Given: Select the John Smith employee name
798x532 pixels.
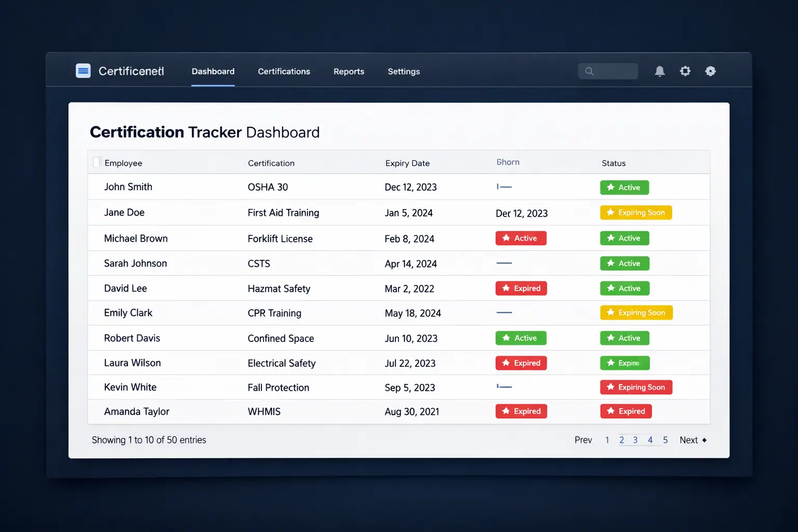Looking at the screenshot, I should coord(128,187).
